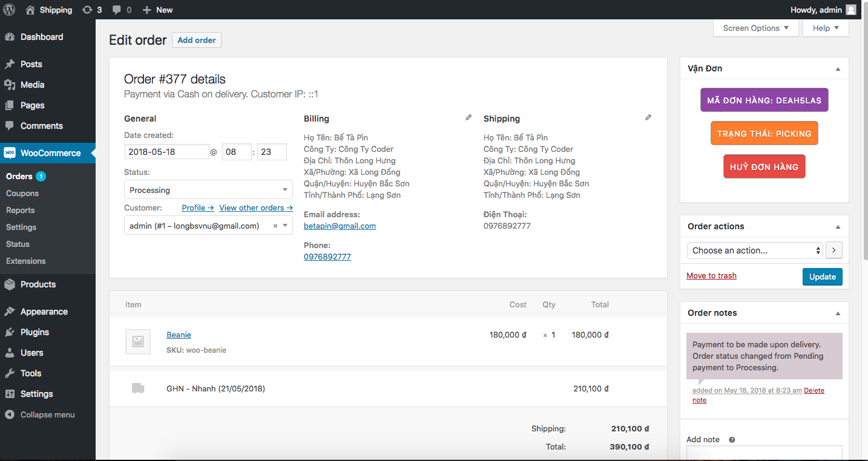Clear the selected customer with the x icon
868x461 pixels.
coord(275,226)
